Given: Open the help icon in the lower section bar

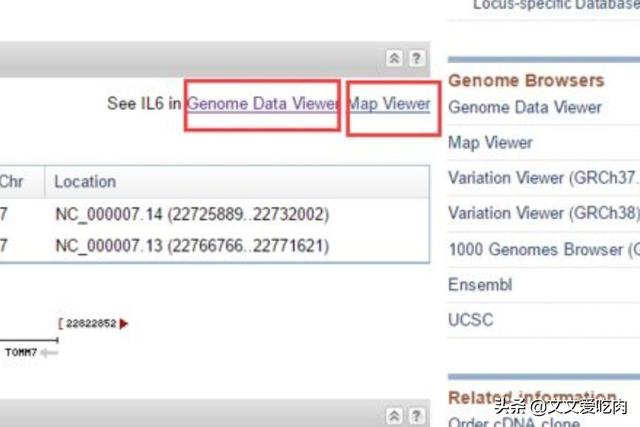Looking at the screenshot, I should point(416,416).
